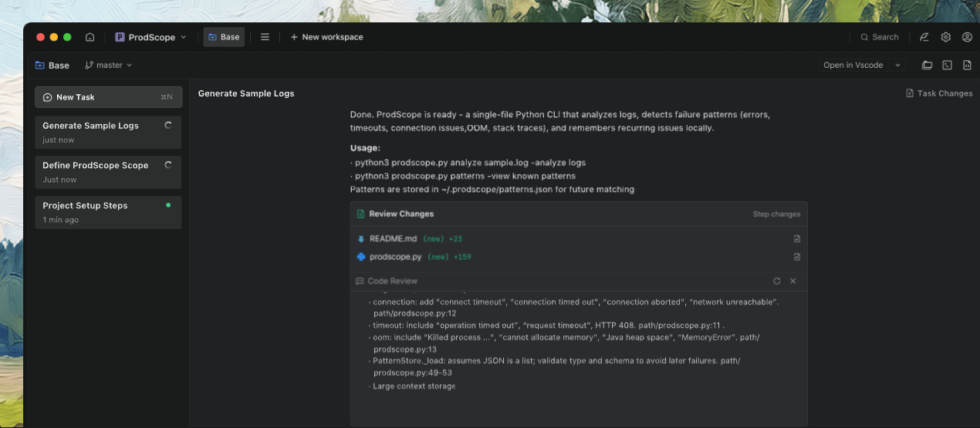Open the user account icon
Screen dimensions: 980x428
[x=967, y=37]
